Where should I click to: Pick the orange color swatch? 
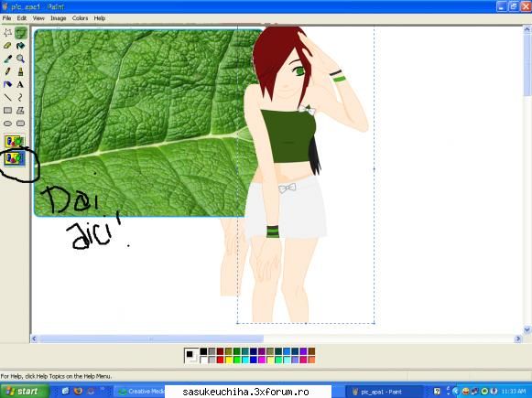click(312, 360)
